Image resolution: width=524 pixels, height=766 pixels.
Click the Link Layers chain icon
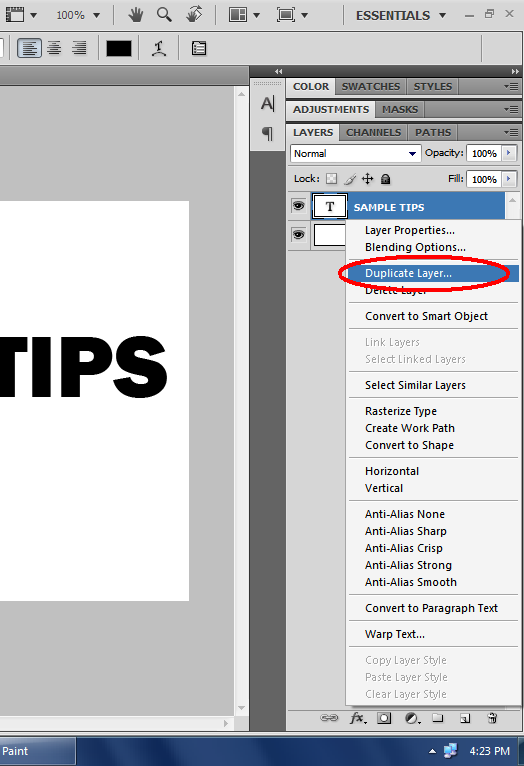(x=329, y=718)
